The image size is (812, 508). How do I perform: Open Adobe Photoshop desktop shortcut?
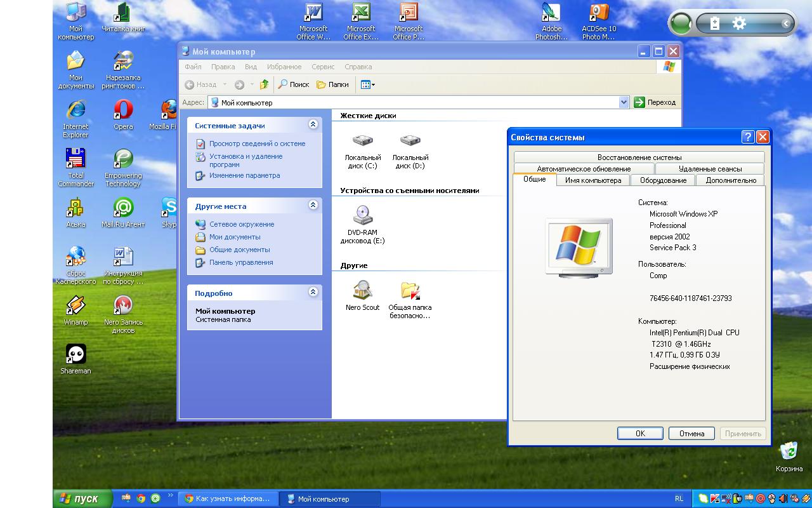coord(551,22)
